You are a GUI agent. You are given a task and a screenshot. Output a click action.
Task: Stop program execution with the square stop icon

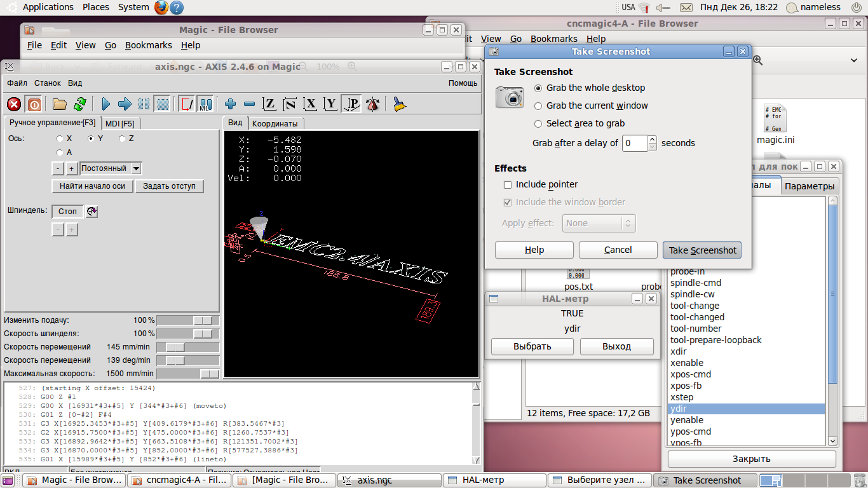point(163,104)
